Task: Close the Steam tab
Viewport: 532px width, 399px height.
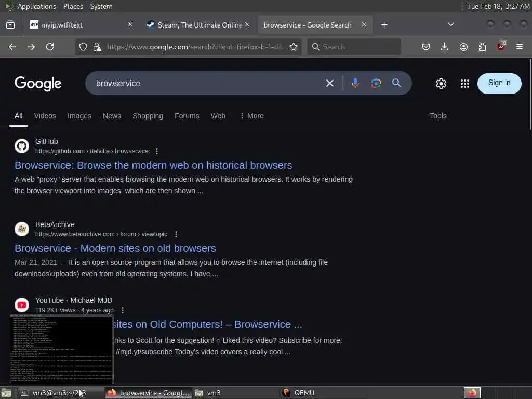Action: tap(247, 24)
